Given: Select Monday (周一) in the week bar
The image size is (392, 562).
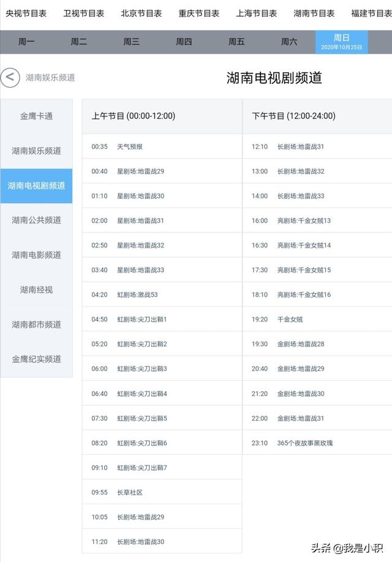Looking at the screenshot, I should [27, 43].
